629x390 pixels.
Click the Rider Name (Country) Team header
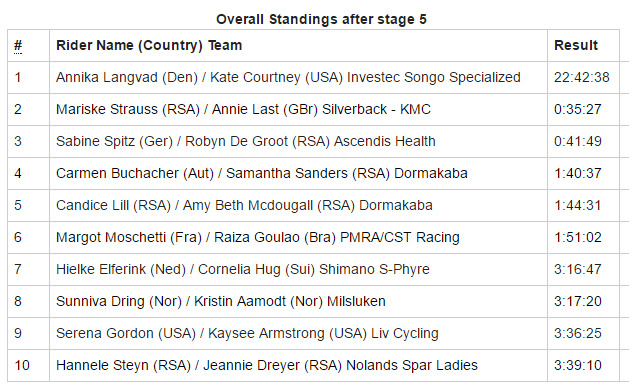pyautogui.click(x=149, y=45)
